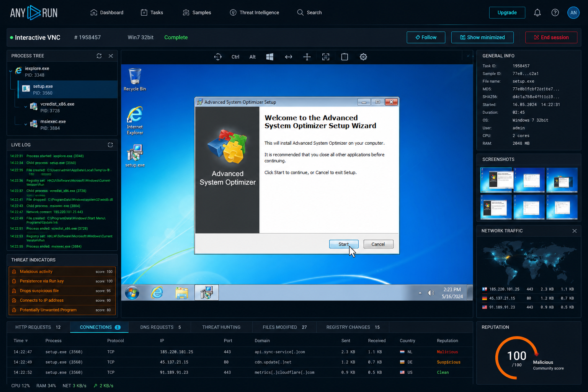588x392 pixels.
Task: Open Potentially Unwanted Program indicator
Action: click(x=62, y=310)
